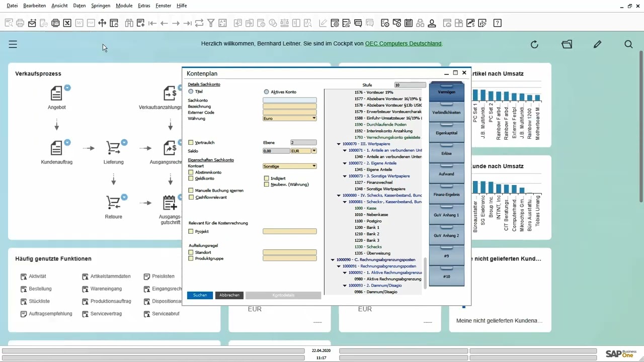Viewport: 644px width, 362px height.
Task: Open the cockpit hamburger menu
Action: tap(13, 44)
